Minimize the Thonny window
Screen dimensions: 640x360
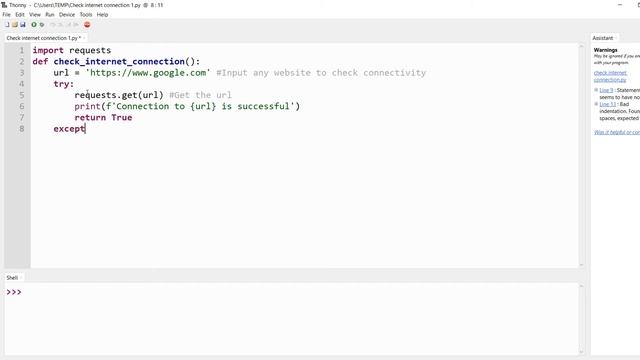tap(620, 5)
